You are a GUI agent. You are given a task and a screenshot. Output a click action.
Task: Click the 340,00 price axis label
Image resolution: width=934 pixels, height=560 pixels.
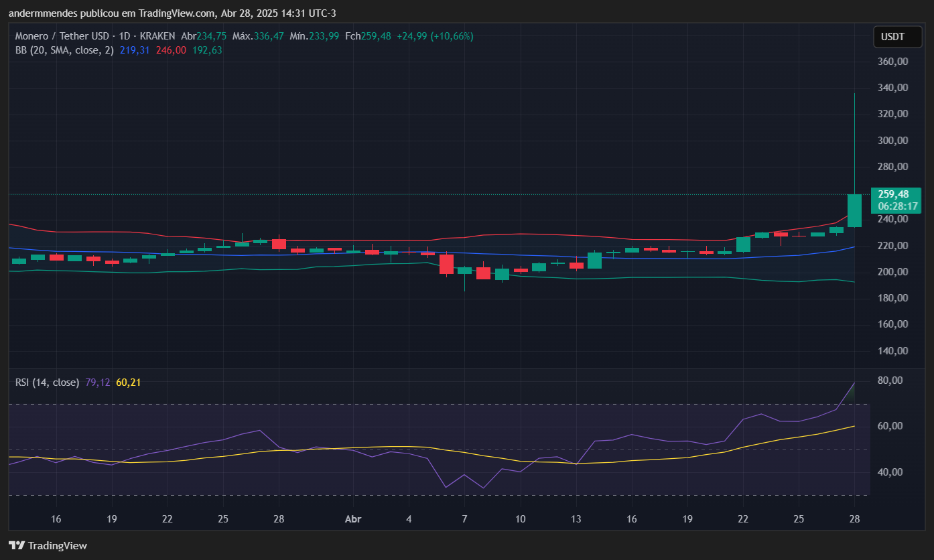pyautogui.click(x=893, y=88)
